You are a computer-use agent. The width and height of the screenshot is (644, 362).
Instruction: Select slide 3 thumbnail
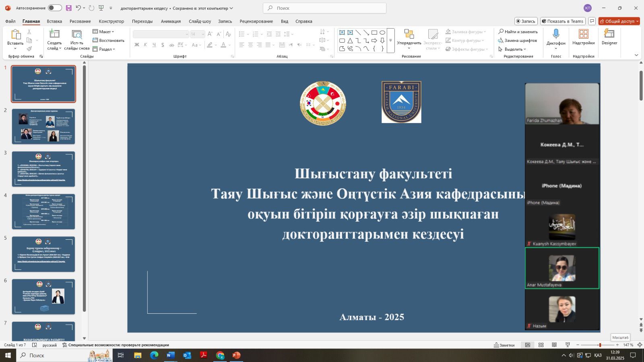tap(43, 169)
